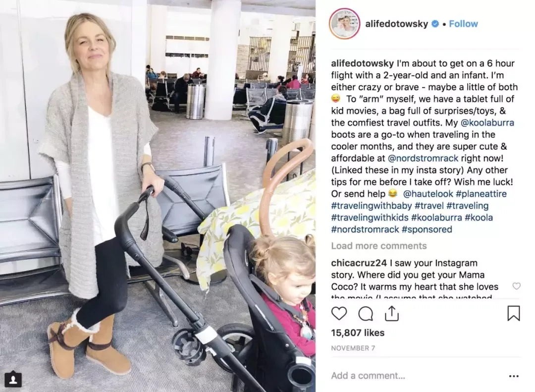Like the post with the heart icon
535x392 pixels.
pyautogui.click(x=339, y=314)
